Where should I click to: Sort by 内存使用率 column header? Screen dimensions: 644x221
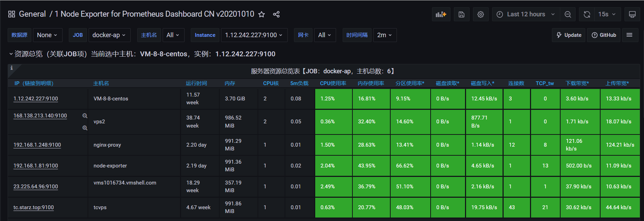tap(371, 83)
